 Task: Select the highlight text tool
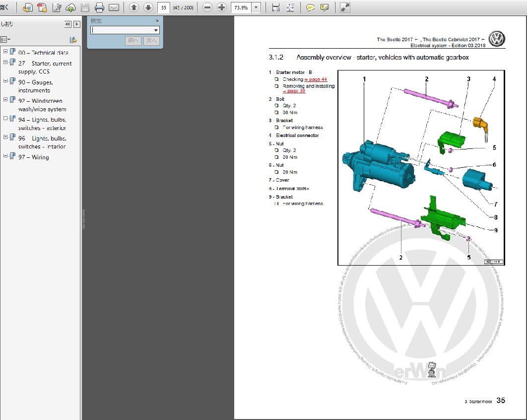(x=325, y=7)
